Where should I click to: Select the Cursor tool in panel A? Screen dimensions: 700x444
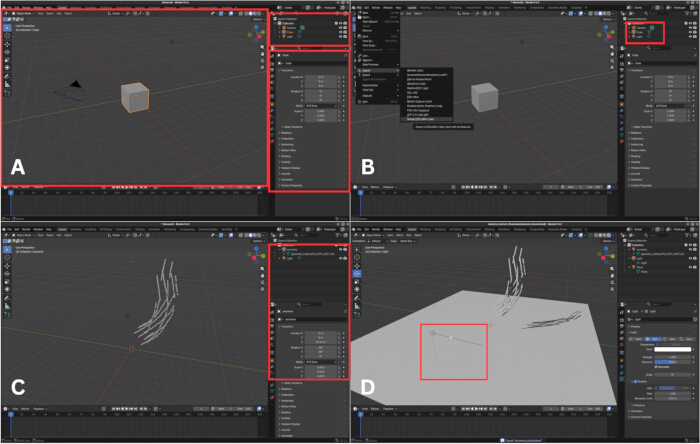tap(7, 35)
